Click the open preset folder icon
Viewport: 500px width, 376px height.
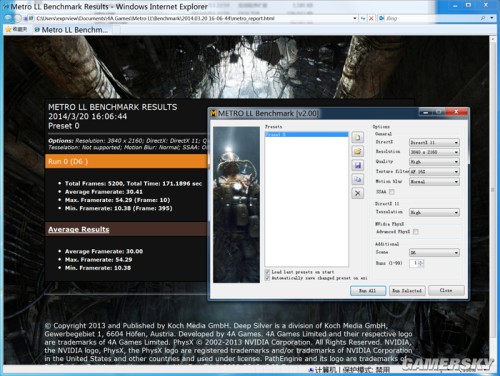(357, 151)
